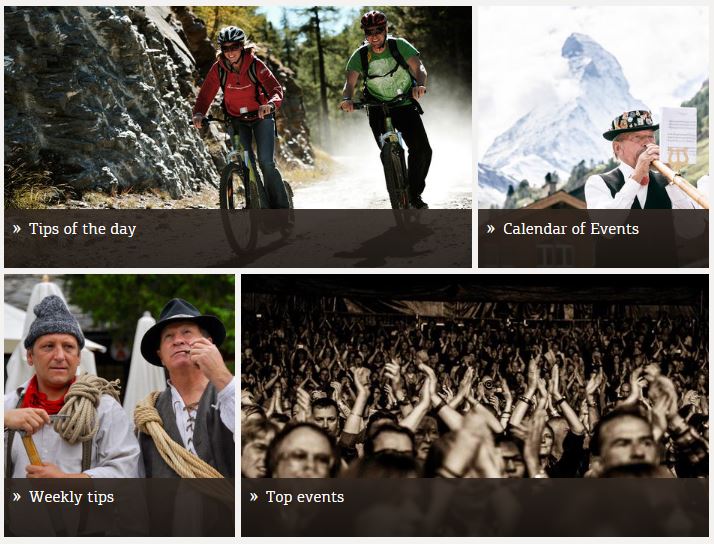Click the rocky cliff beside bike trail
714x544 pixels.
(x=105, y=100)
